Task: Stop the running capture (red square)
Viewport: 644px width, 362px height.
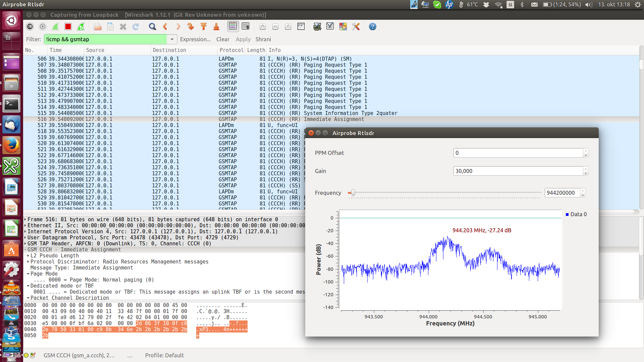Action: click(x=68, y=26)
